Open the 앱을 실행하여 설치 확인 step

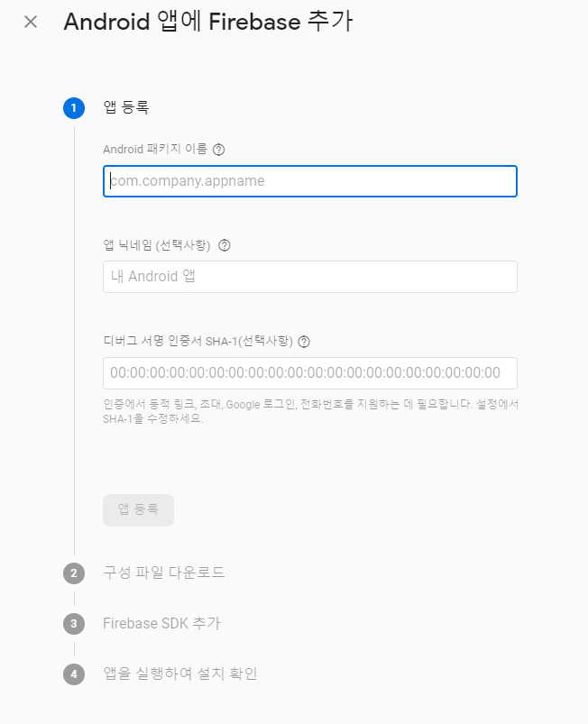[180, 674]
